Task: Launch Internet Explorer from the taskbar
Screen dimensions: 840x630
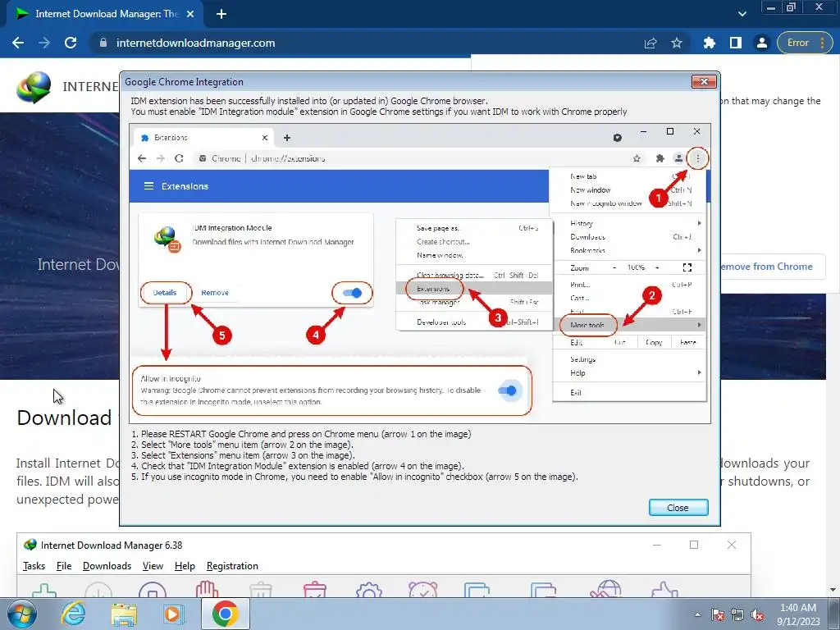Action: click(73, 614)
